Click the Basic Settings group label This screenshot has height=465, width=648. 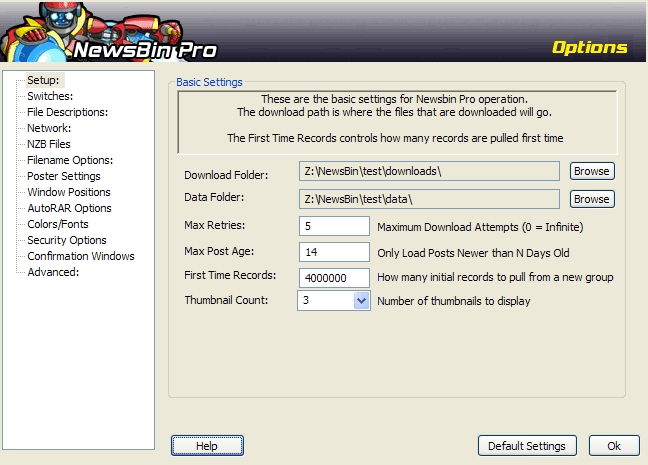tap(209, 82)
